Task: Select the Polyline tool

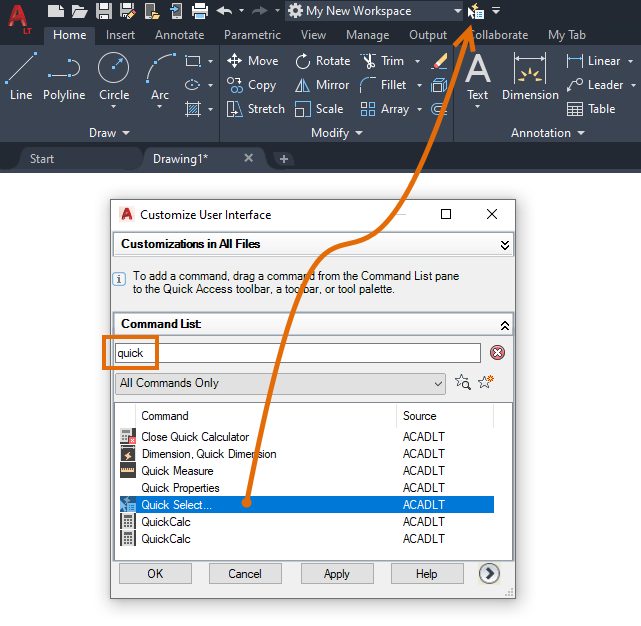Action: 64,76
